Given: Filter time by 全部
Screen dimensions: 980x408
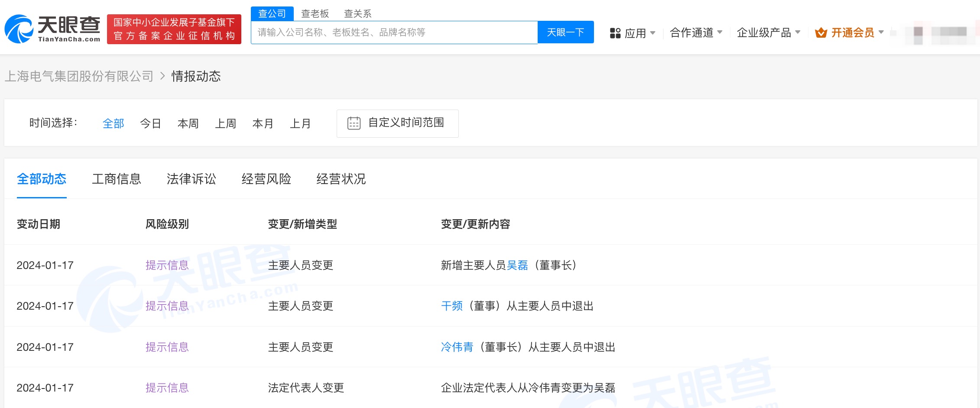Looking at the screenshot, I should [x=114, y=124].
